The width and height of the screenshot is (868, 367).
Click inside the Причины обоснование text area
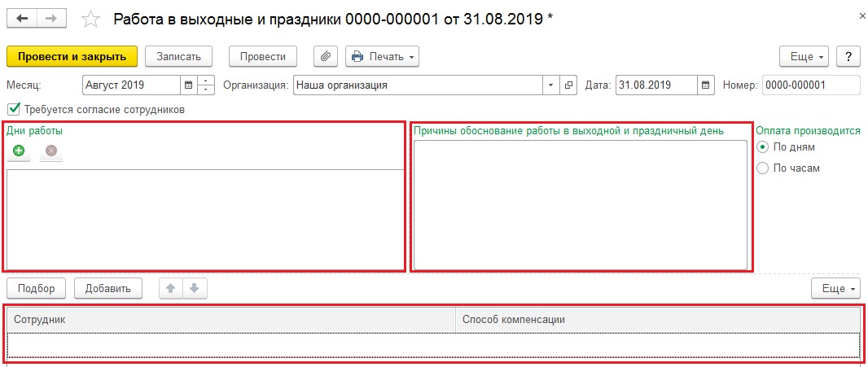coord(580,203)
